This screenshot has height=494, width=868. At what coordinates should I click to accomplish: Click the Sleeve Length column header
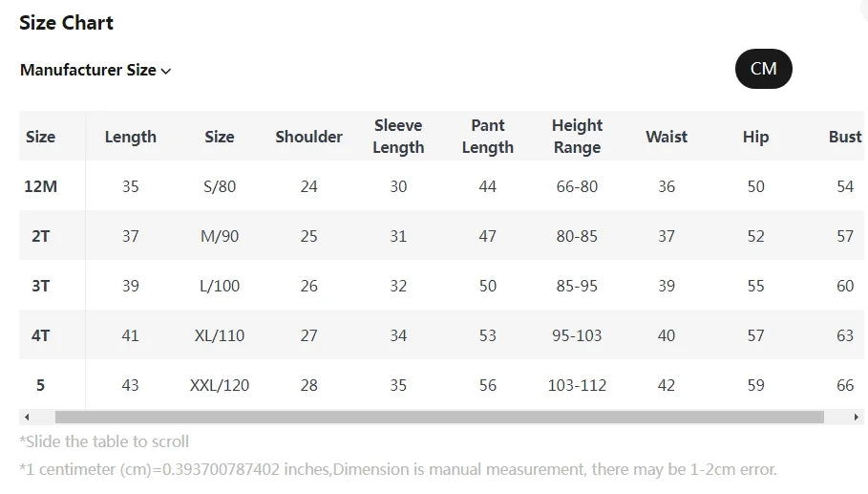[x=398, y=137]
